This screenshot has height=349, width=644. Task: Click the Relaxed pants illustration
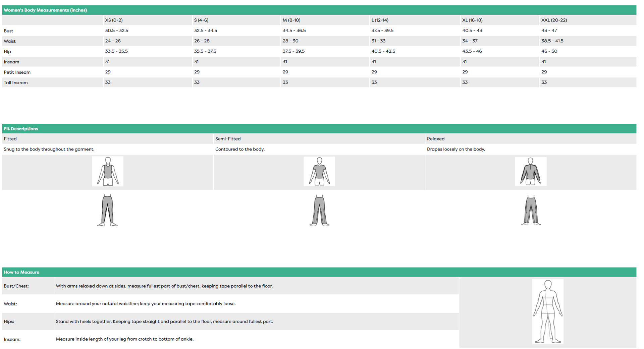pyautogui.click(x=531, y=210)
